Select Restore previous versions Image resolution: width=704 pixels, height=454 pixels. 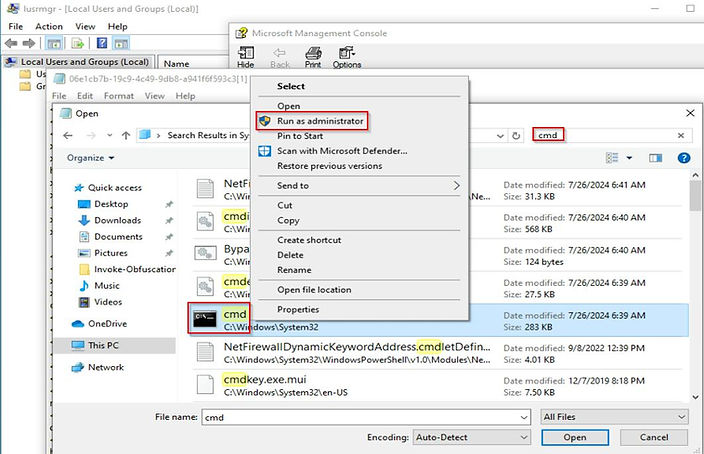click(330, 166)
